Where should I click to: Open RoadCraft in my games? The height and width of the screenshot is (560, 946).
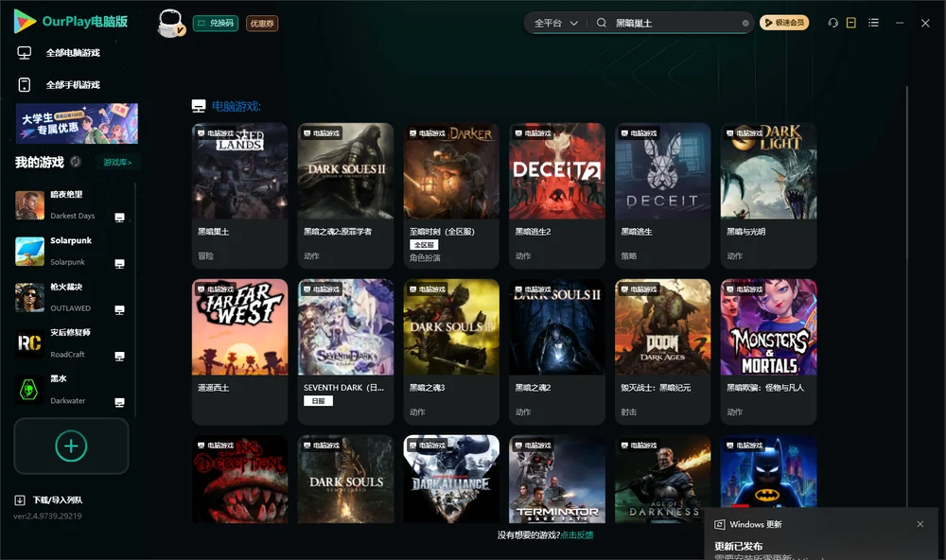(x=73, y=343)
